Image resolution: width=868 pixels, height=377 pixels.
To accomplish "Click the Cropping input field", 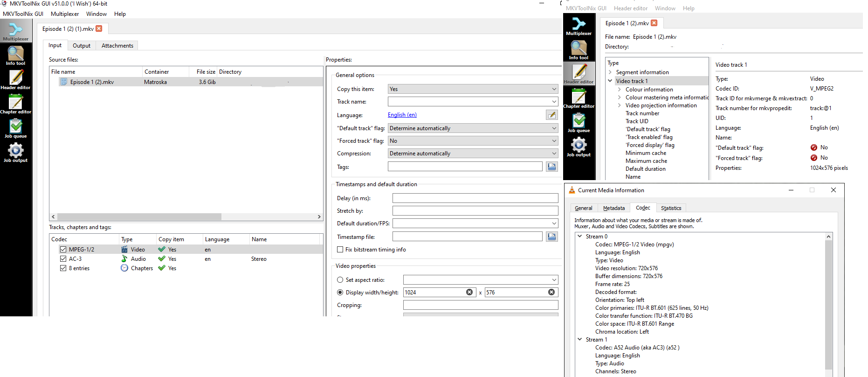I will click(481, 305).
